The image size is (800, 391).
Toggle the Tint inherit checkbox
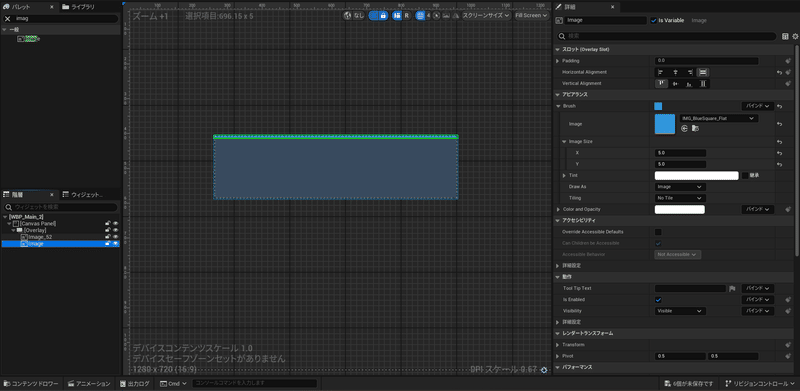[x=745, y=176]
